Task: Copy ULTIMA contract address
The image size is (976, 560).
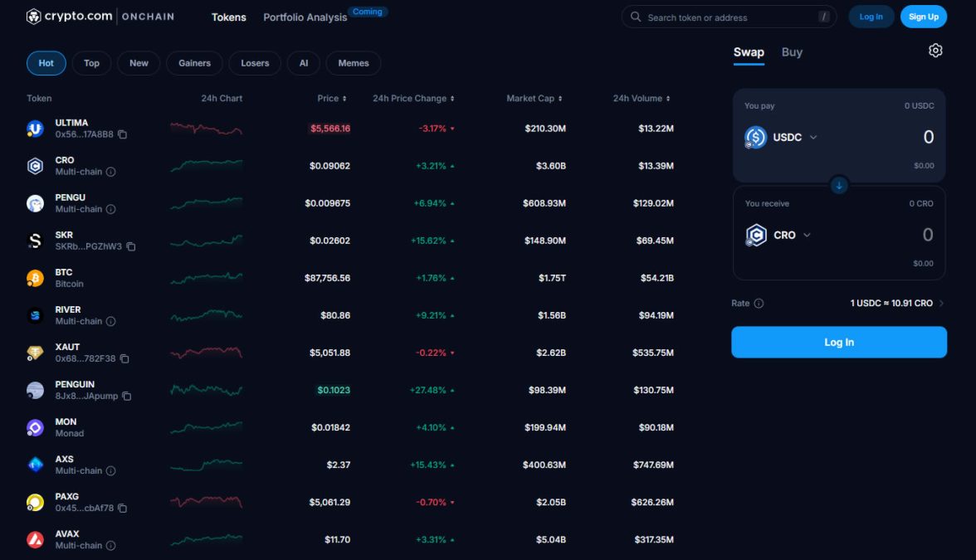Action: tap(123, 134)
